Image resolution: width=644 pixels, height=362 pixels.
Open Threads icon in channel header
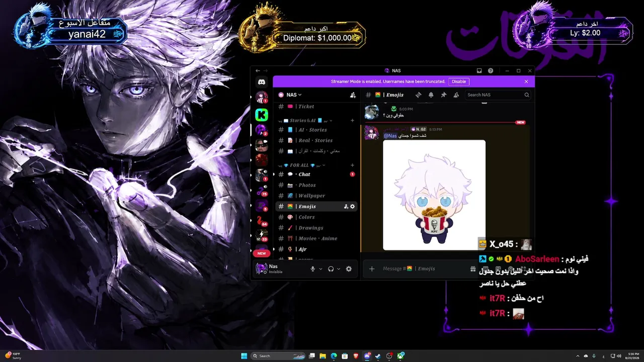click(x=418, y=95)
